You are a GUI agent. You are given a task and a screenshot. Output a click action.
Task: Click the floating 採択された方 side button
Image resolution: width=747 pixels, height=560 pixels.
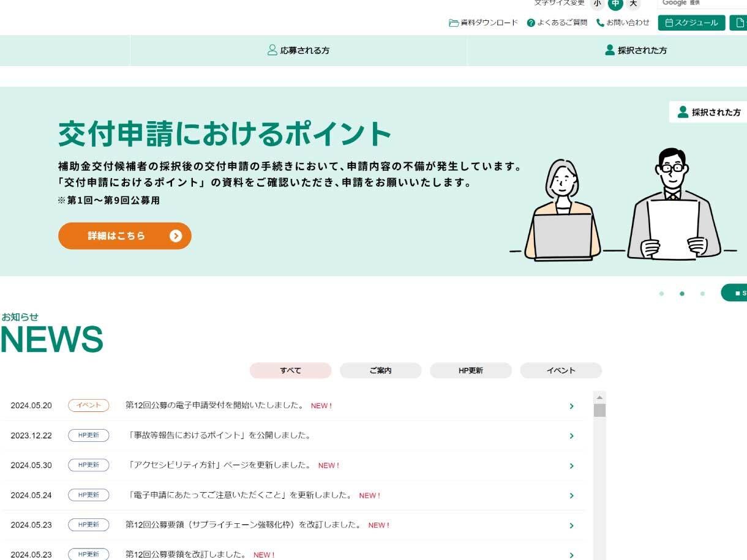[x=708, y=112]
